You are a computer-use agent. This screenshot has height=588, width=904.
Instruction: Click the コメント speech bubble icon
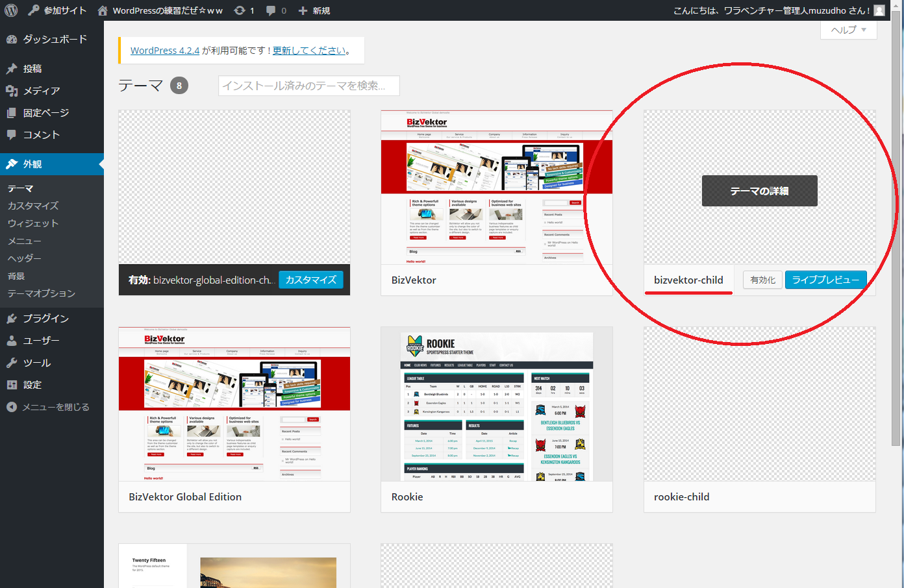[x=12, y=135]
